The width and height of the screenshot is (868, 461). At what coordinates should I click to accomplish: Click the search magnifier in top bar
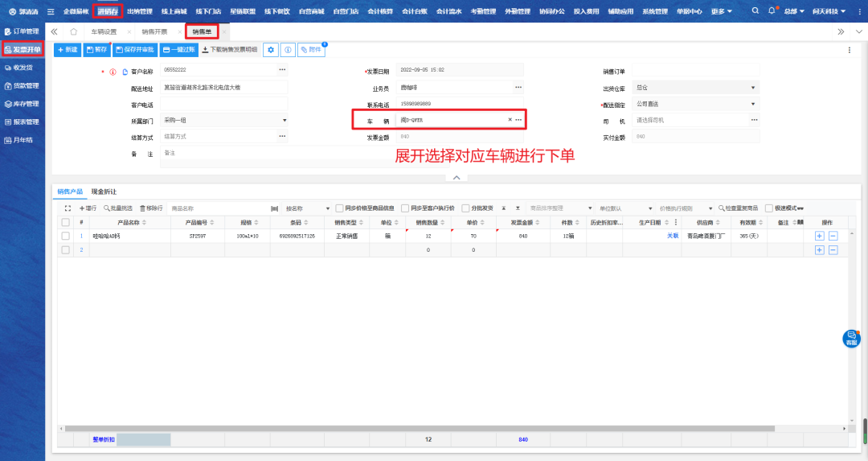[x=755, y=11]
